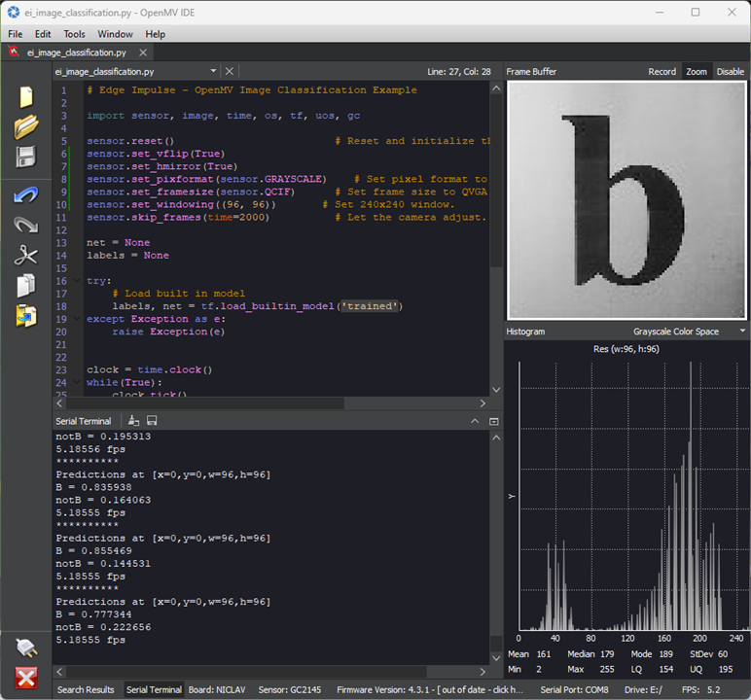Click the red X Stop script icon
Viewport: 751px width, 700px height.
[26, 678]
